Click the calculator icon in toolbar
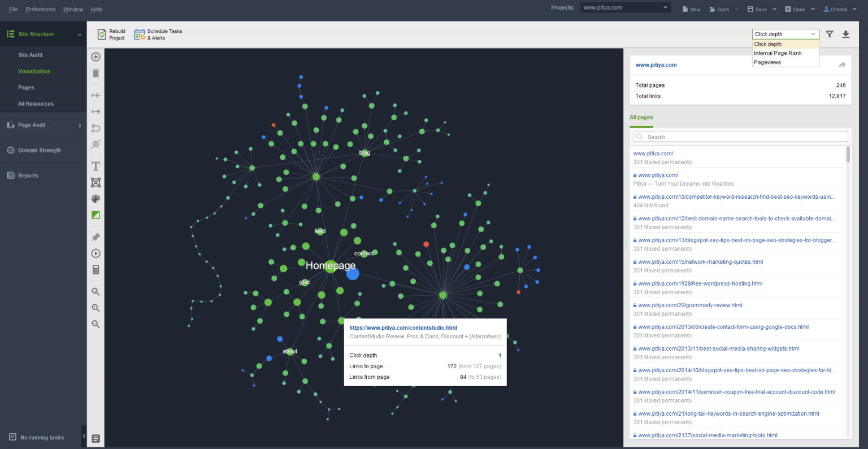The width and height of the screenshot is (868, 449). [x=96, y=270]
